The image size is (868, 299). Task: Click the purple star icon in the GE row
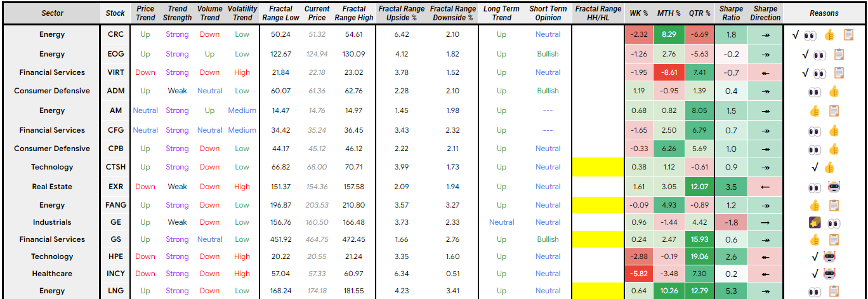(x=815, y=223)
